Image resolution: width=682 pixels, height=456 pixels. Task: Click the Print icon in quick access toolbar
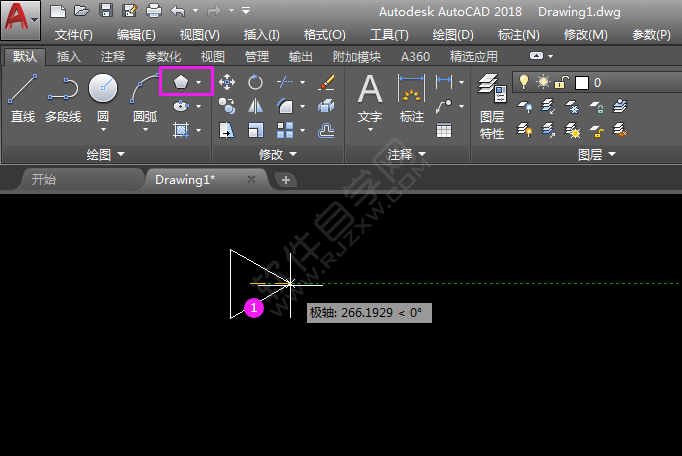pyautogui.click(x=154, y=10)
